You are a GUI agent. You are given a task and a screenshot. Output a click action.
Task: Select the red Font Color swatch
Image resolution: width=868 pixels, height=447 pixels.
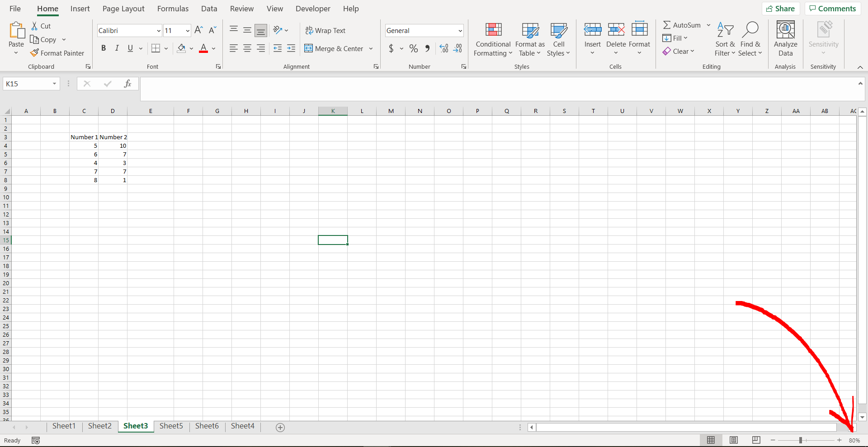203,51
